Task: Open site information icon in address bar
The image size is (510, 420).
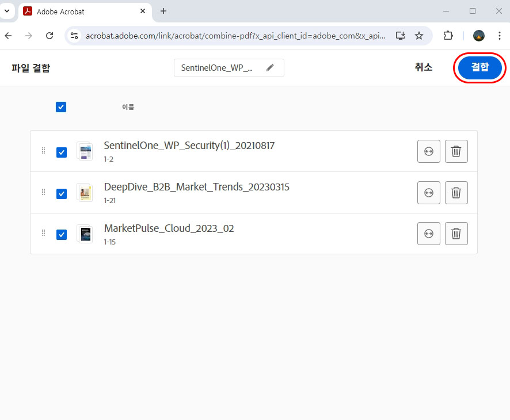Action: coord(74,36)
